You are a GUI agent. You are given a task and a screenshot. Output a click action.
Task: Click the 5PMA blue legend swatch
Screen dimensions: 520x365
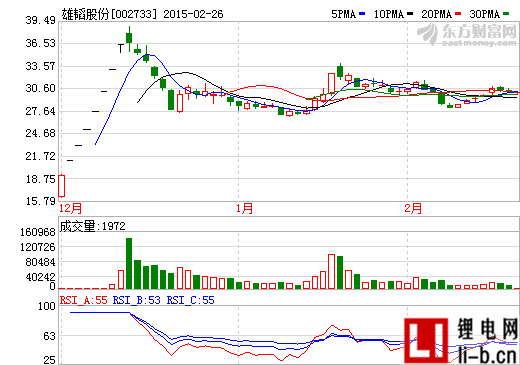[x=362, y=14]
